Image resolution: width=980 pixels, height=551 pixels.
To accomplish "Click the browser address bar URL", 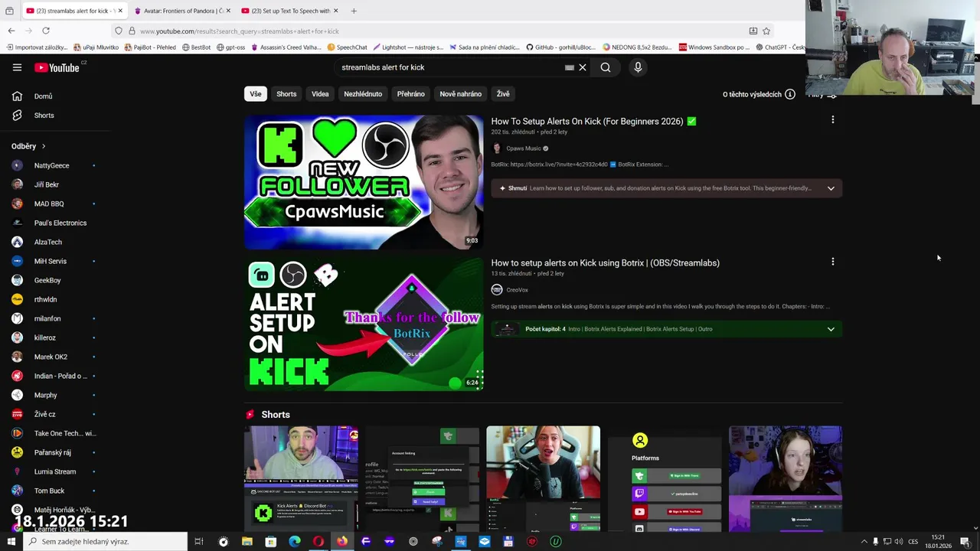I will click(239, 31).
